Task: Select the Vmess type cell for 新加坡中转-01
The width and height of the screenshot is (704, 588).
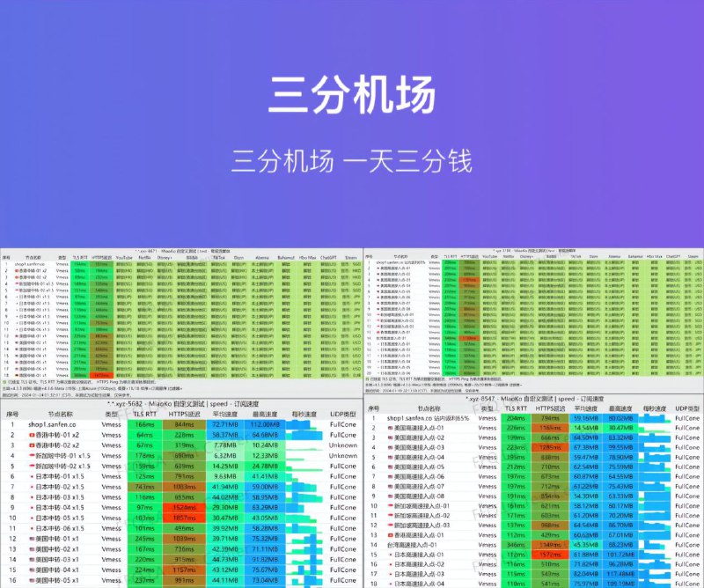Action: (x=111, y=457)
